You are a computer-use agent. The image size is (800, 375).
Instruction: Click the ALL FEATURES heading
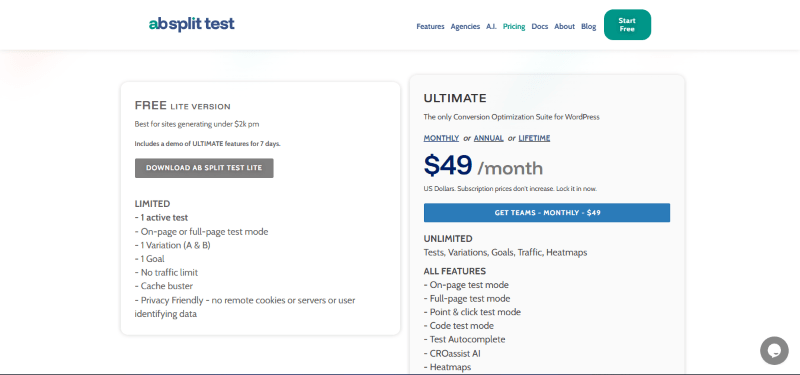[x=455, y=271]
